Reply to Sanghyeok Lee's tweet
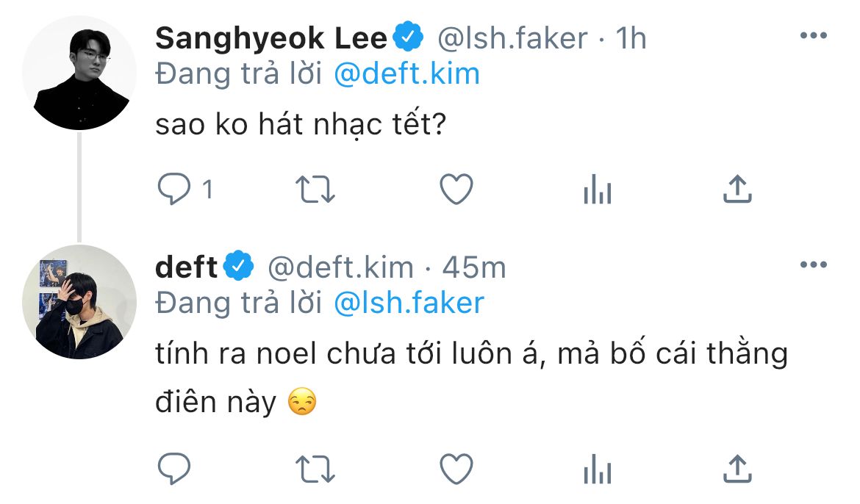 (x=175, y=190)
